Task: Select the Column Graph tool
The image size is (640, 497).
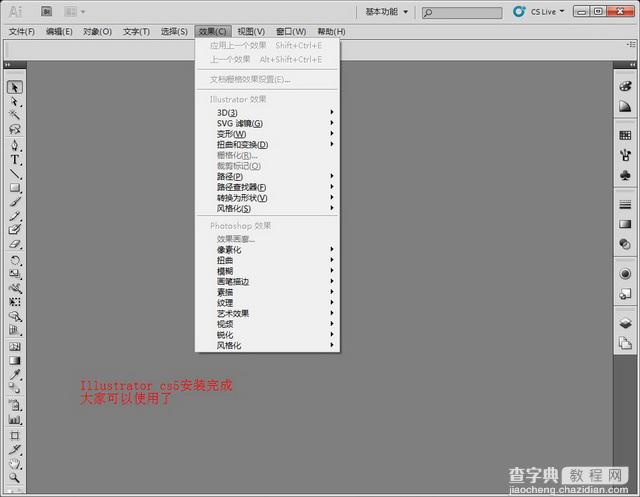Action: tap(15, 419)
